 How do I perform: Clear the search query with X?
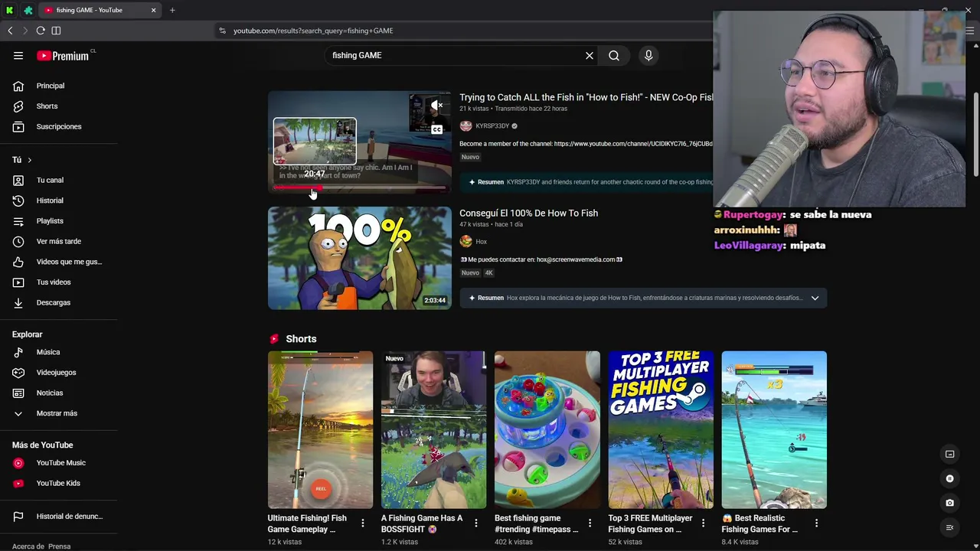pyautogui.click(x=590, y=55)
